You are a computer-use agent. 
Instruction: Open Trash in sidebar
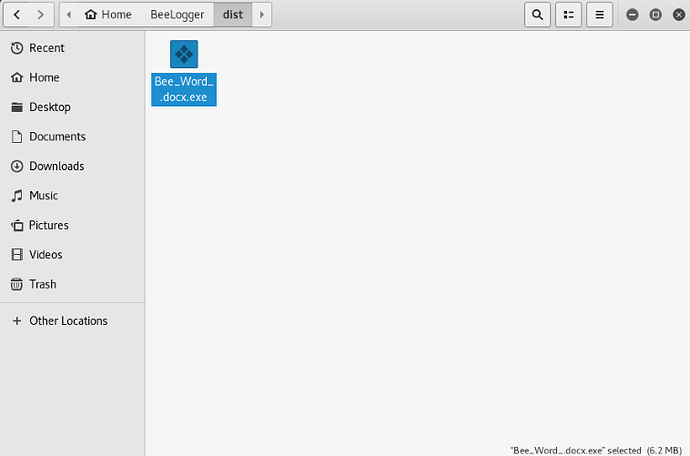coord(42,284)
